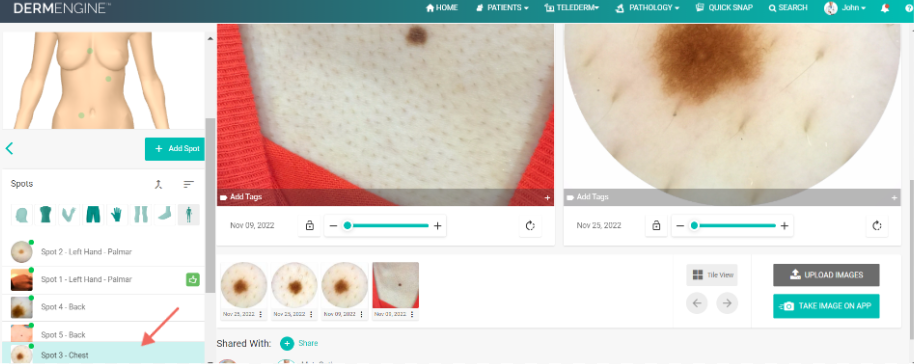Go back with the left chevron
This screenshot has width=914, height=364.
(x=9, y=148)
